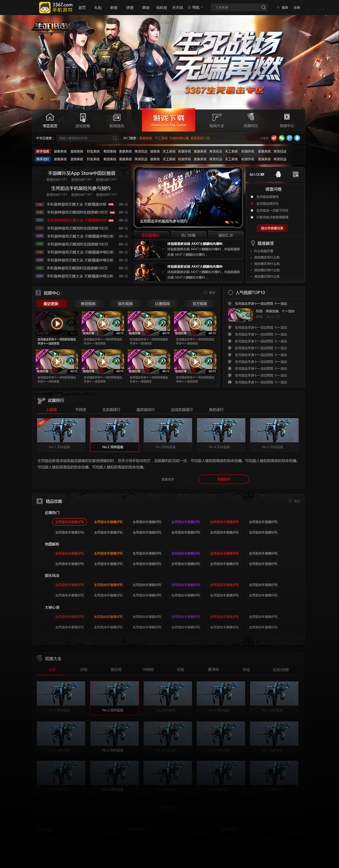
Task: Open 新闻资讯 newspaper icon
Action: point(117,117)
